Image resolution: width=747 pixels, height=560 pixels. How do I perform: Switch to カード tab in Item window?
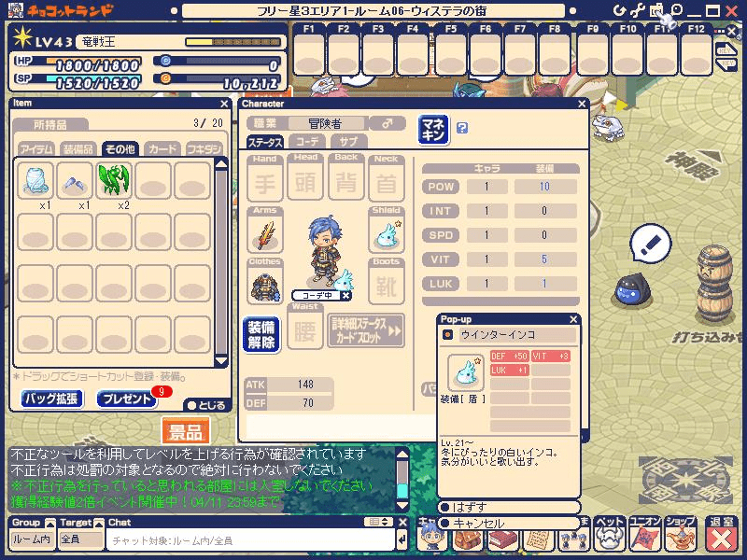click(162, 149)
